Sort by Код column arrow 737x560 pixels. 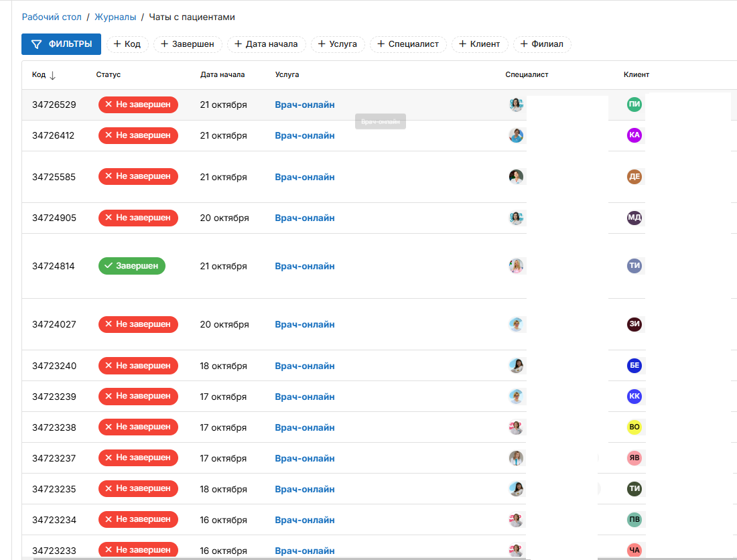tap(53, 75)
